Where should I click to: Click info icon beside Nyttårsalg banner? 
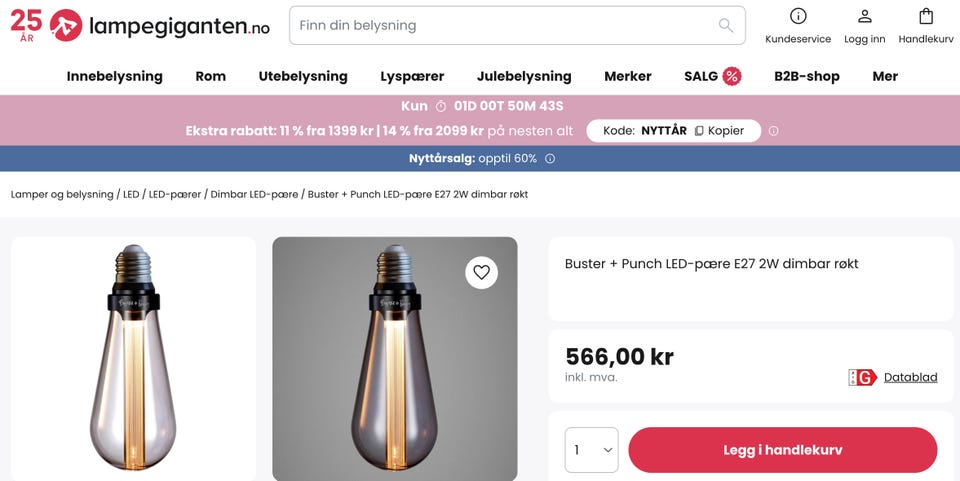coord(550,159)
